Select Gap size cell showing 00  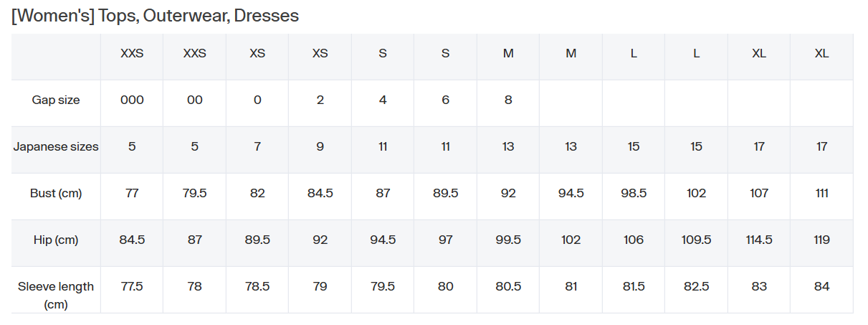tap(195, 100)
